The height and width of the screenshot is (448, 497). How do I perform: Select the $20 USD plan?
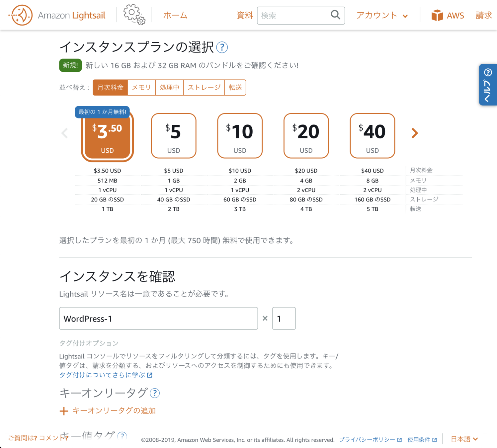pyautogui.click(x=306, y=136)
